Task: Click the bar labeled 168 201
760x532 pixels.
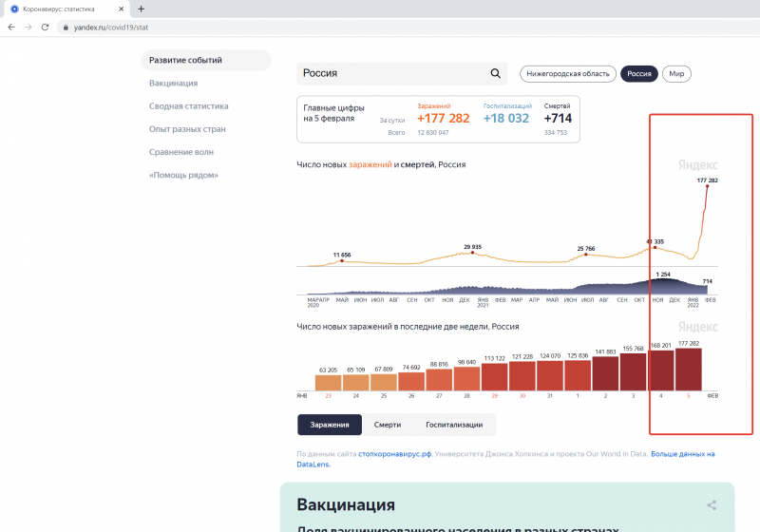Action: (661, 370)
